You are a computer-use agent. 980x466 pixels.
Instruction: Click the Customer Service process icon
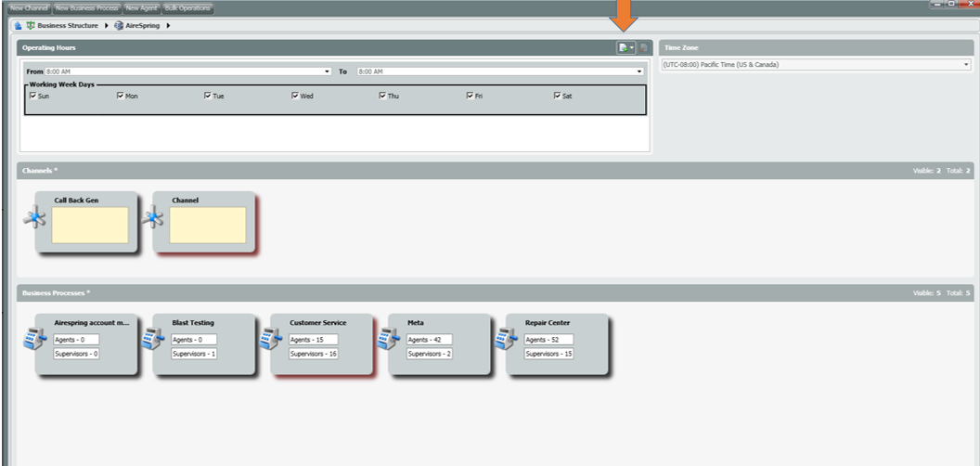coord(268,340)
